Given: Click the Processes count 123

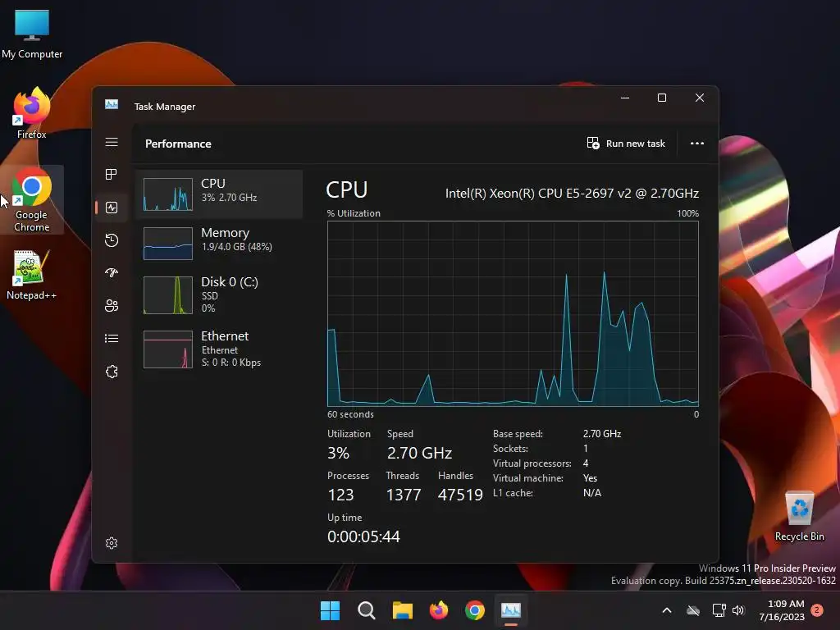Looking at the screenshot, I should tap(340, 495).
